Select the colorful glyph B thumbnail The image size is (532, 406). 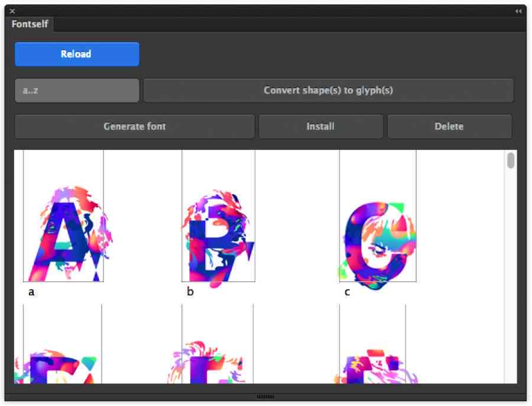[x=218, y=238]
